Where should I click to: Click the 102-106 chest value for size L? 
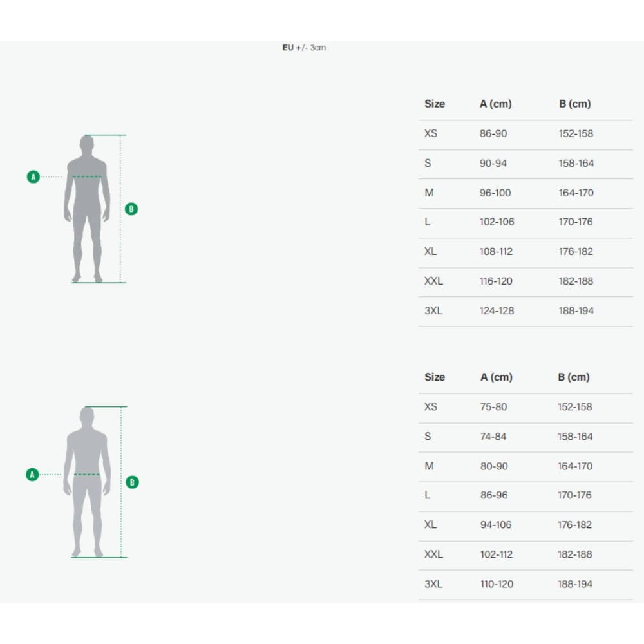click(x=497, y=222)
